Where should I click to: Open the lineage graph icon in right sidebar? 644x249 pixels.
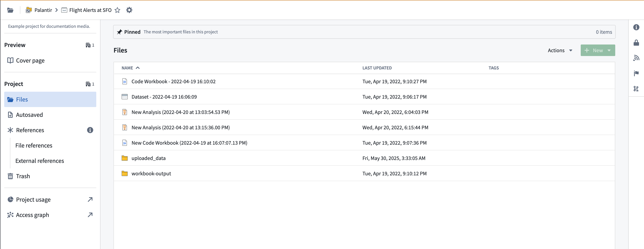636,88
